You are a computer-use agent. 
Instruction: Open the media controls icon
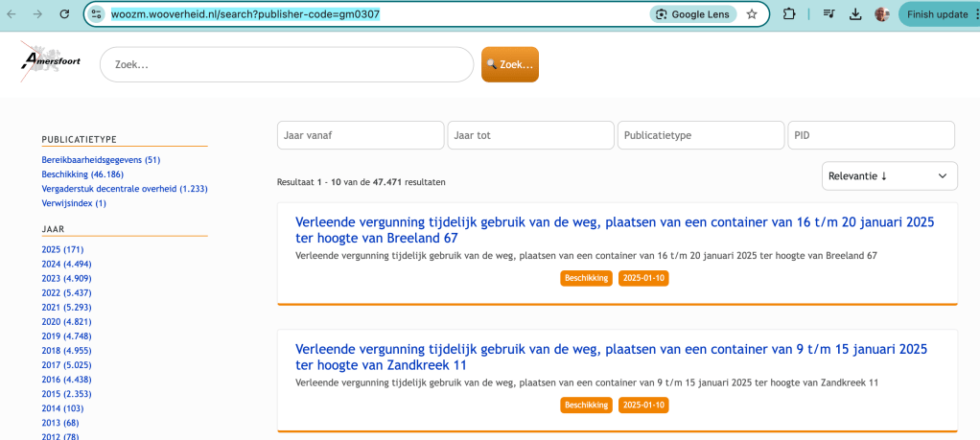pyautogui.click(x=828, y=14)
